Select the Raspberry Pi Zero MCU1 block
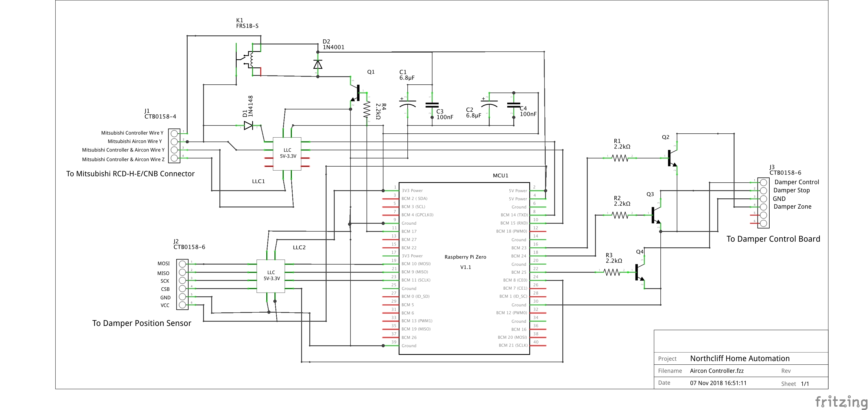868x410 pixels. (464, 268)
